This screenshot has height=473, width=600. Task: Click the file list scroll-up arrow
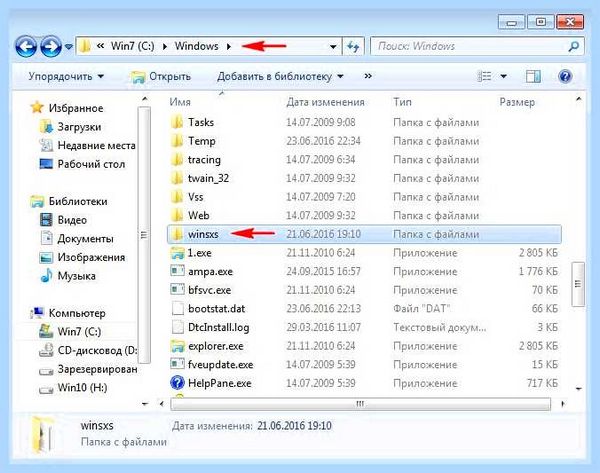pyautogui.click(x=579, y=99)
